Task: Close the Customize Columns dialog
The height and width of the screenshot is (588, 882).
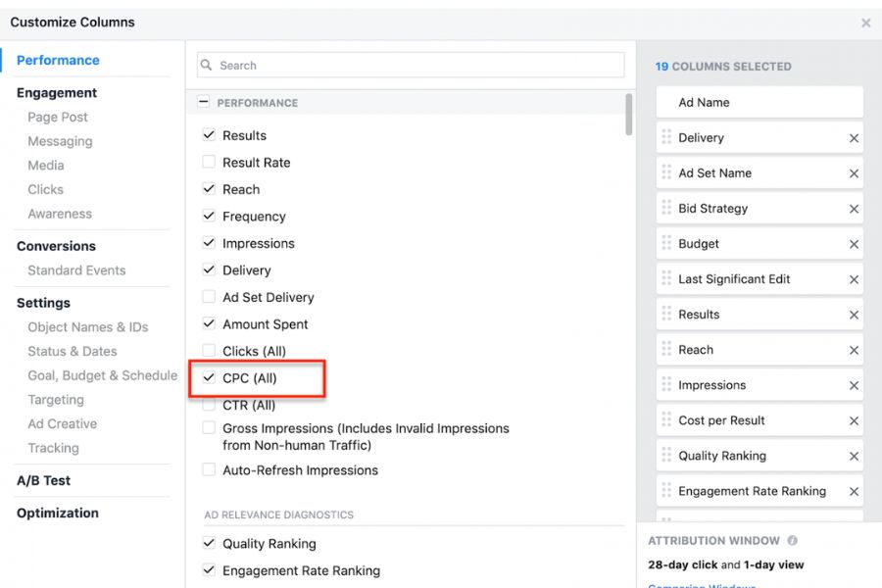Action: click(865, 23)
